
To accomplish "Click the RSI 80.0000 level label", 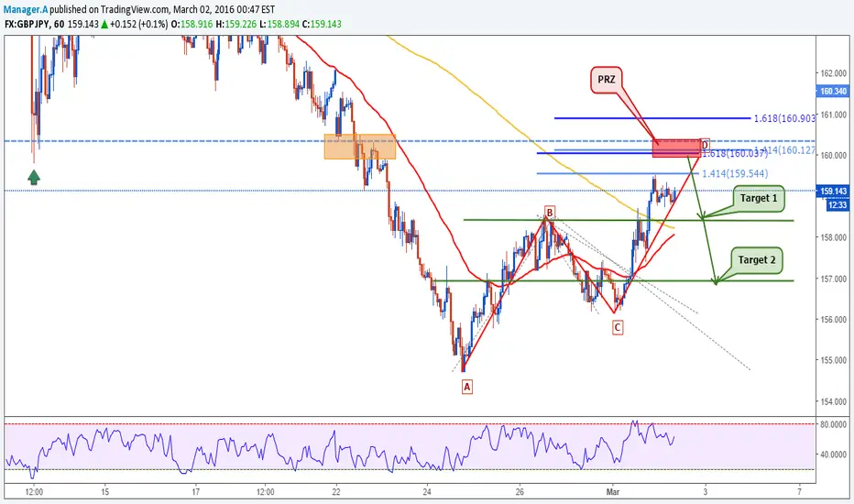I will point(833,424).
